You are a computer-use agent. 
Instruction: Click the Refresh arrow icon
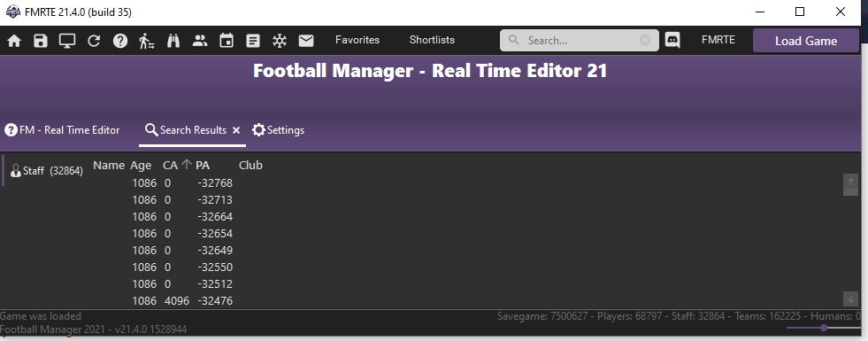tap(94, 41)
